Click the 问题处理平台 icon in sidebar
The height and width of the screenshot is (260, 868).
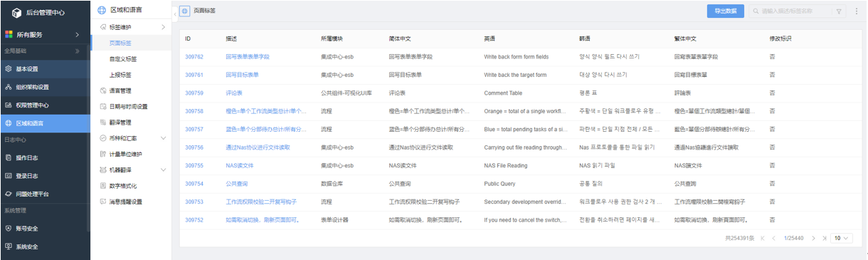pos(9,193)
